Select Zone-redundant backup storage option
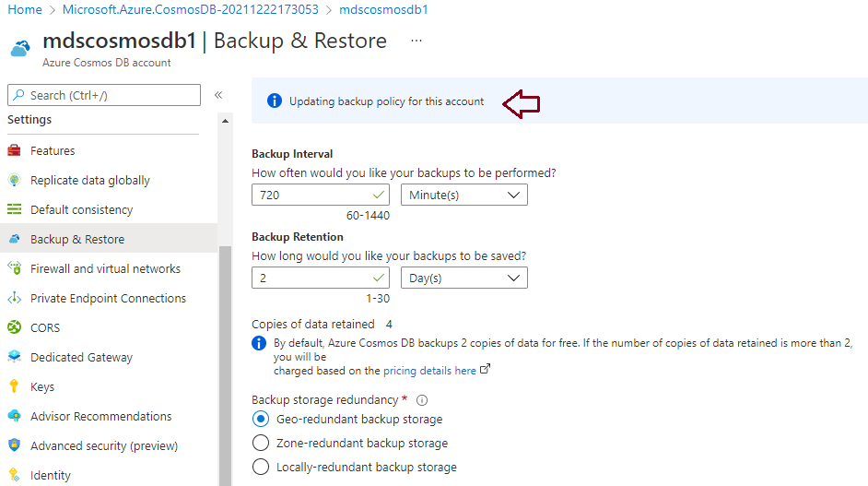Viewport: 868px width, 486px height. coord(261,443)
